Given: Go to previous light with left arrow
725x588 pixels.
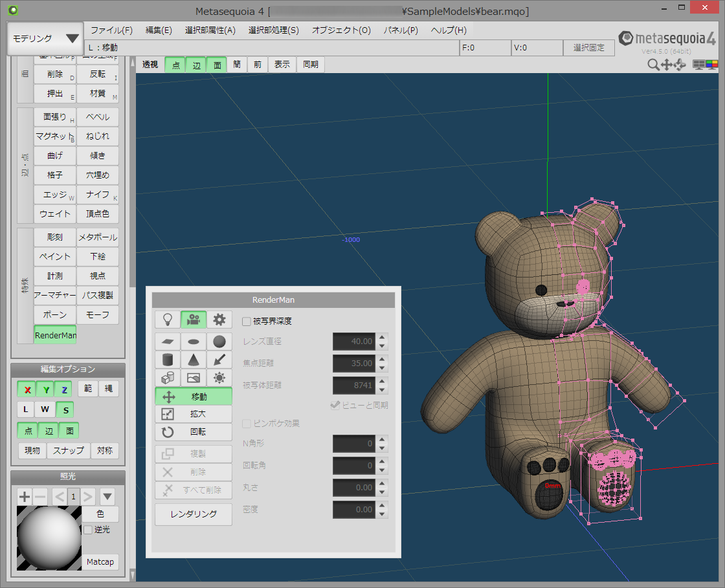Looking at the screenshot, I should (59, 497).
